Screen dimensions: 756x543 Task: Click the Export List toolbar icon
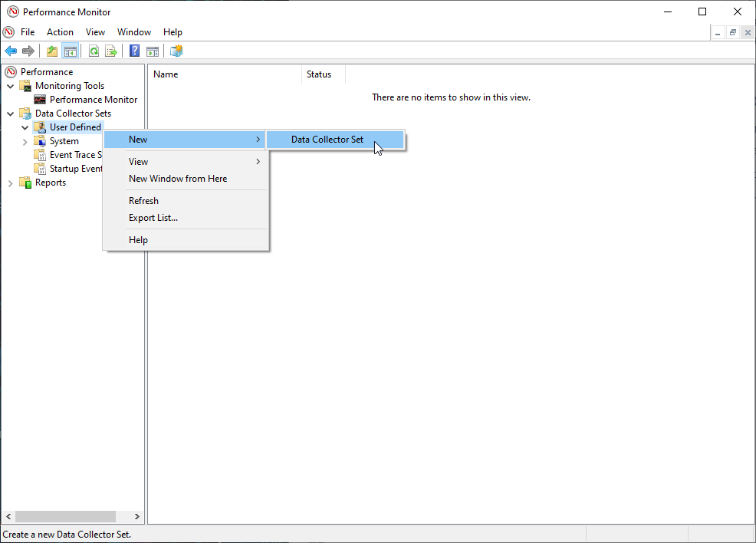click(x=111, y=51)
